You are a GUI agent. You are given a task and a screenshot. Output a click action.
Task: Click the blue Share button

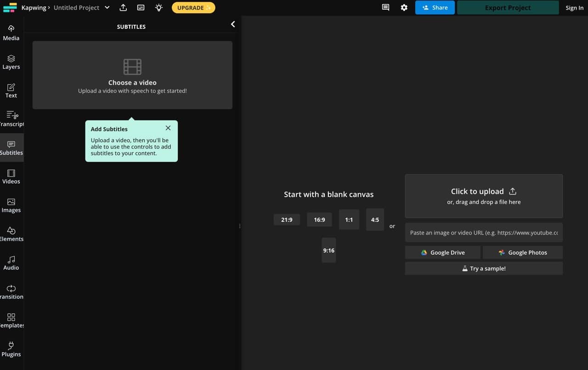(435, 7)
